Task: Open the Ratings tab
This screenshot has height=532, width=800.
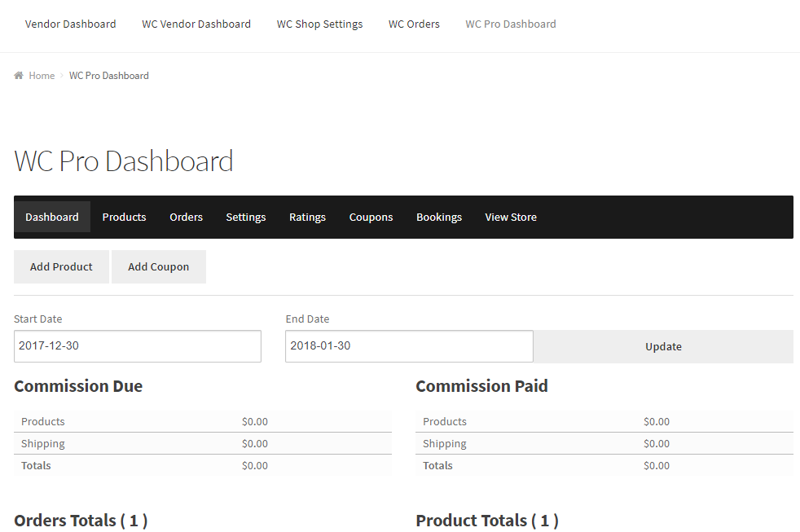Action: coord(307,217)
